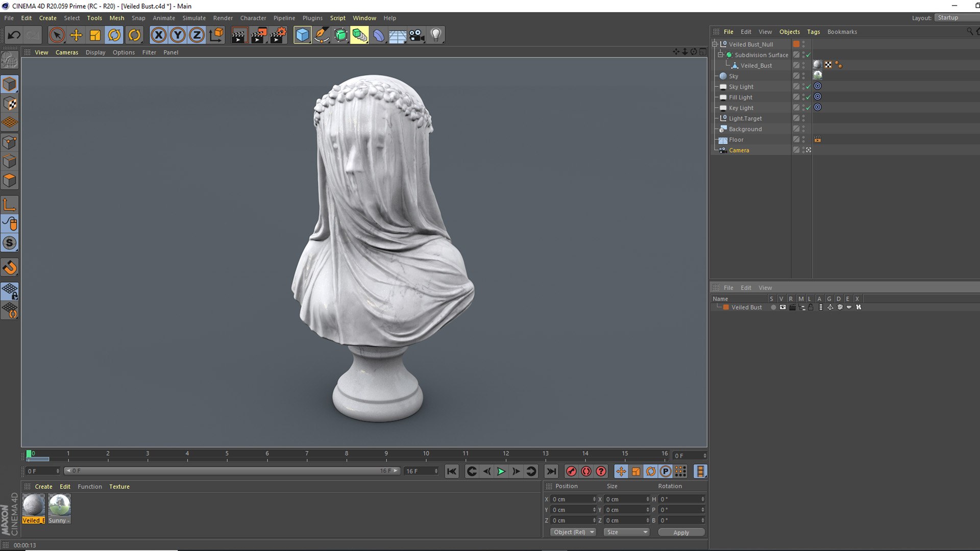Click the Record Active Objects button
This screenshot has height=551, width=980.
[x=571, y=471]
